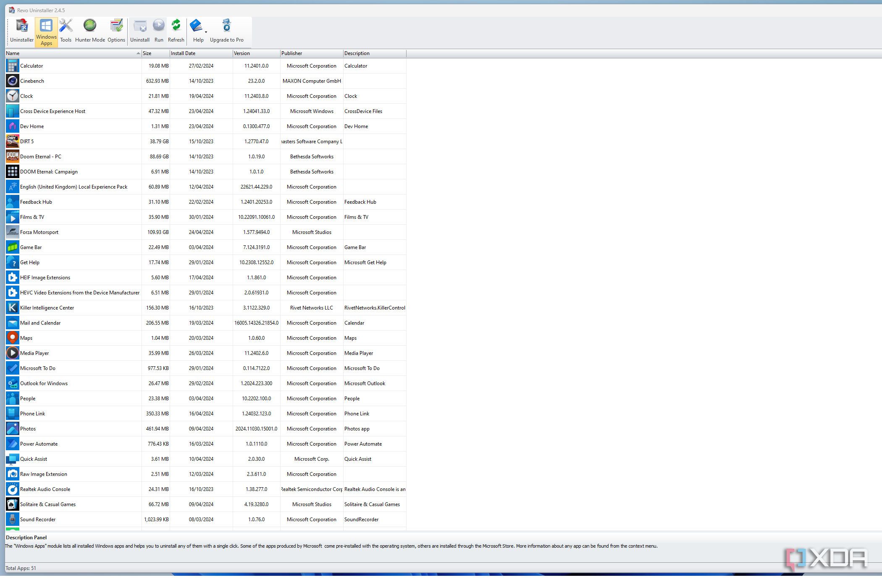
Task: Select Realtek Audio Console icon
Action: (13, 489)
